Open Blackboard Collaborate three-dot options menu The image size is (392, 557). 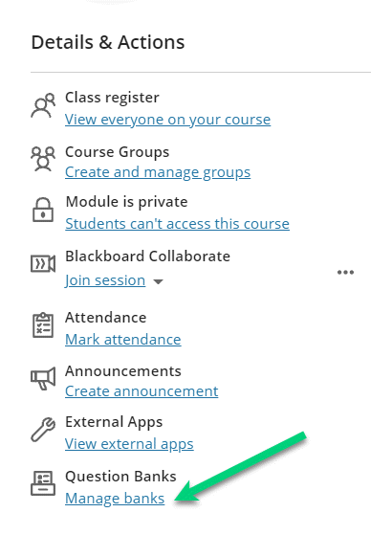point(345,273)
